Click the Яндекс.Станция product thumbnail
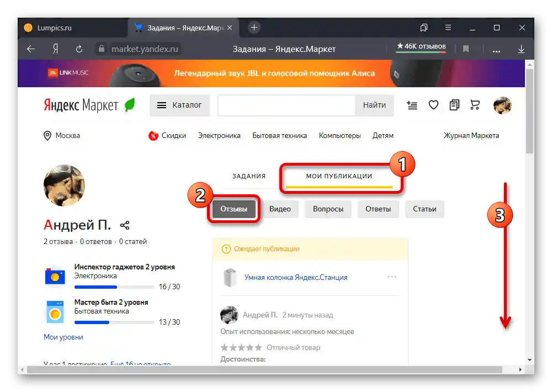Viewport: 552px width, 392px height. (230, 278)
